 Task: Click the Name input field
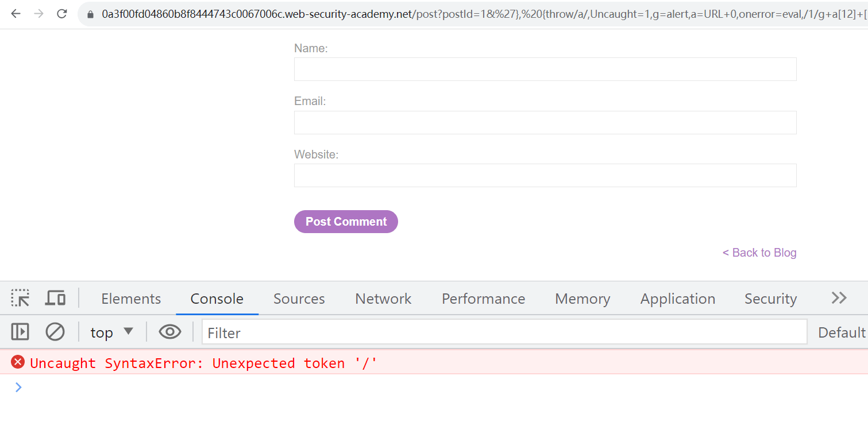[x=545, y=69]
